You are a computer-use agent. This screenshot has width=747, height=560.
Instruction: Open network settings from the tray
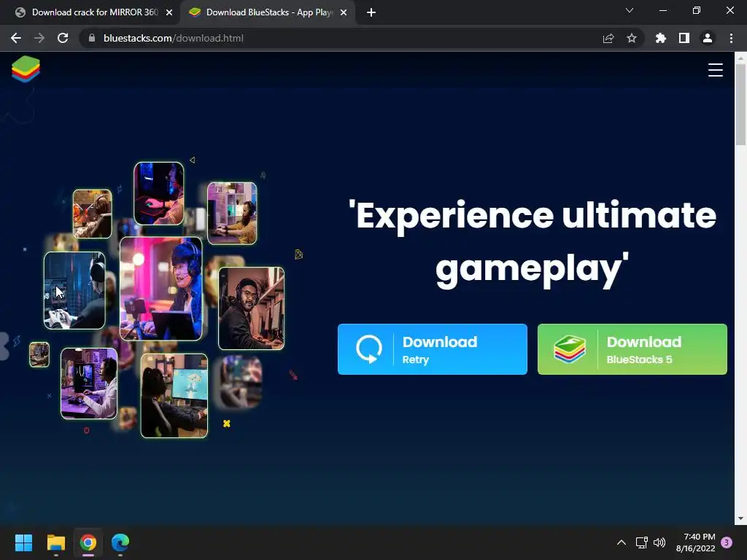click(x=642, y=542)
